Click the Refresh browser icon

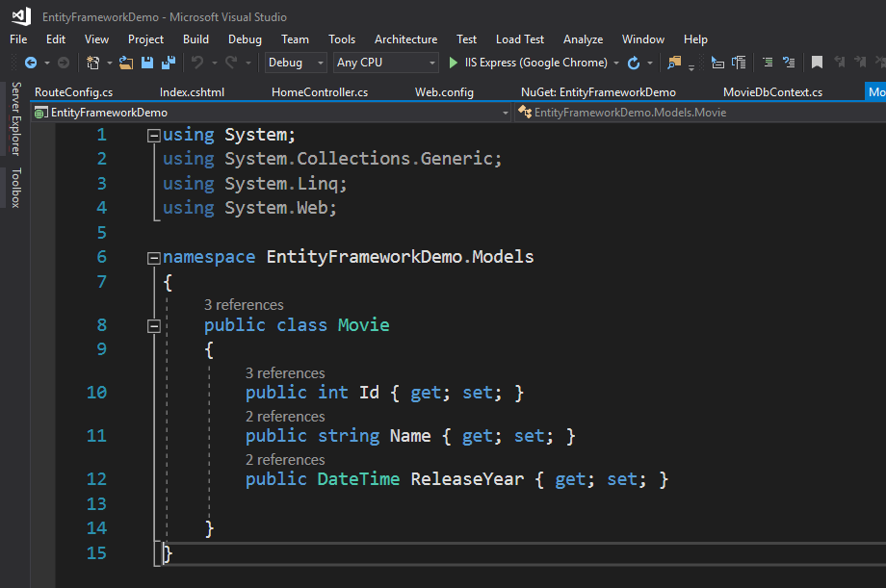[634, 63]
